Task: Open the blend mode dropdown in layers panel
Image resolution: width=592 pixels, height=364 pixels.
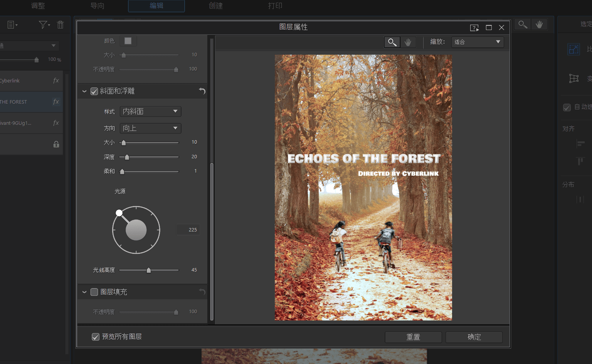Action: (x=29, y=45)
